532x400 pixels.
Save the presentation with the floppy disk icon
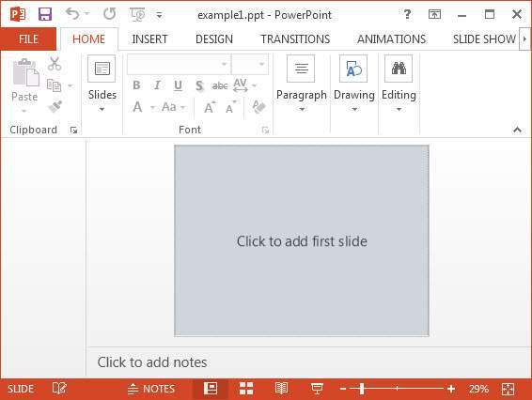pyautogui.click(x=45, y=14)
